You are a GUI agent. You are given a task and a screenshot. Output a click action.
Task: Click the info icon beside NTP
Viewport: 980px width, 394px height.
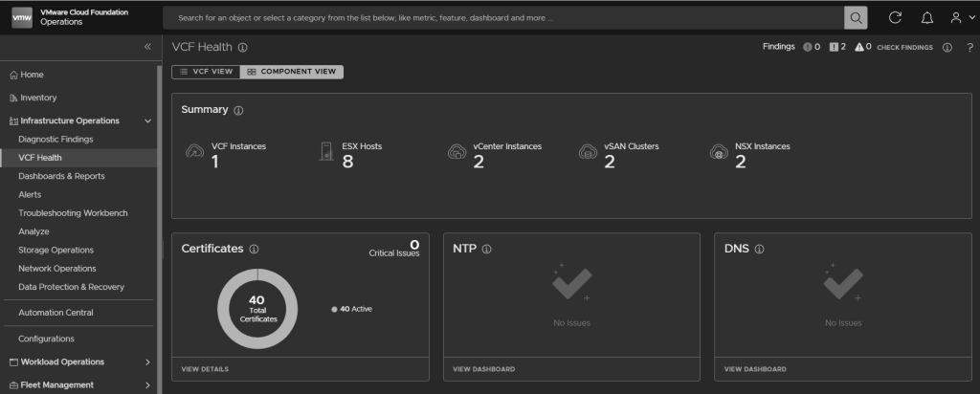(x=487, y=250)
